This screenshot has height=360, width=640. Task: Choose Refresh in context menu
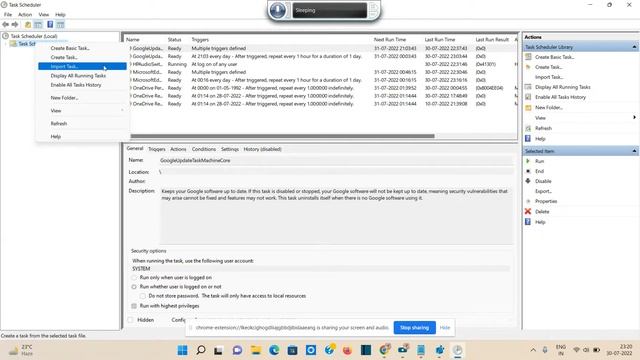[x=59, y=124]
